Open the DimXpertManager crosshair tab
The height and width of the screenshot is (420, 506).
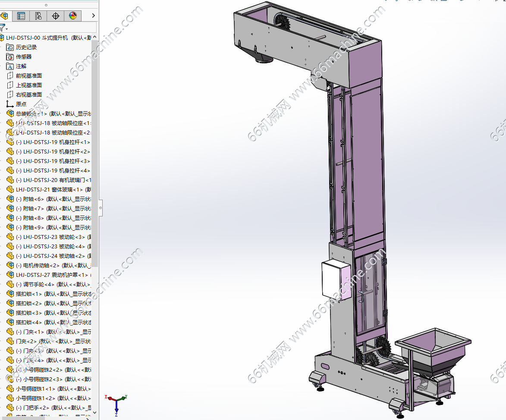click(x=56, y=16)
